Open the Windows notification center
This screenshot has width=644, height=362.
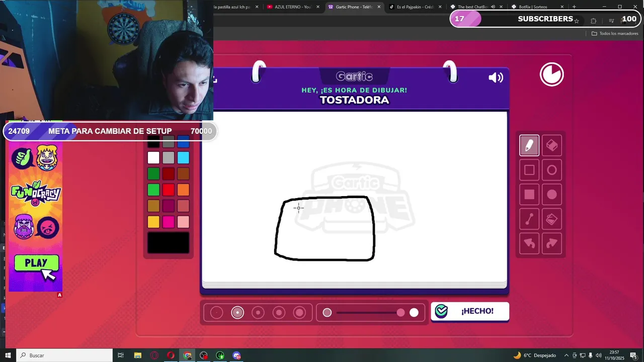[633, 355]
